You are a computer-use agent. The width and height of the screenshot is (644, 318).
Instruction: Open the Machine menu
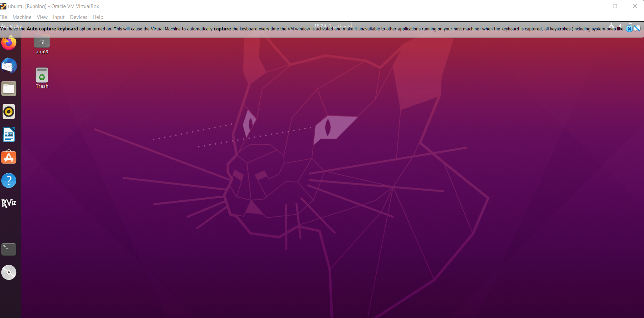pos(22,17)
